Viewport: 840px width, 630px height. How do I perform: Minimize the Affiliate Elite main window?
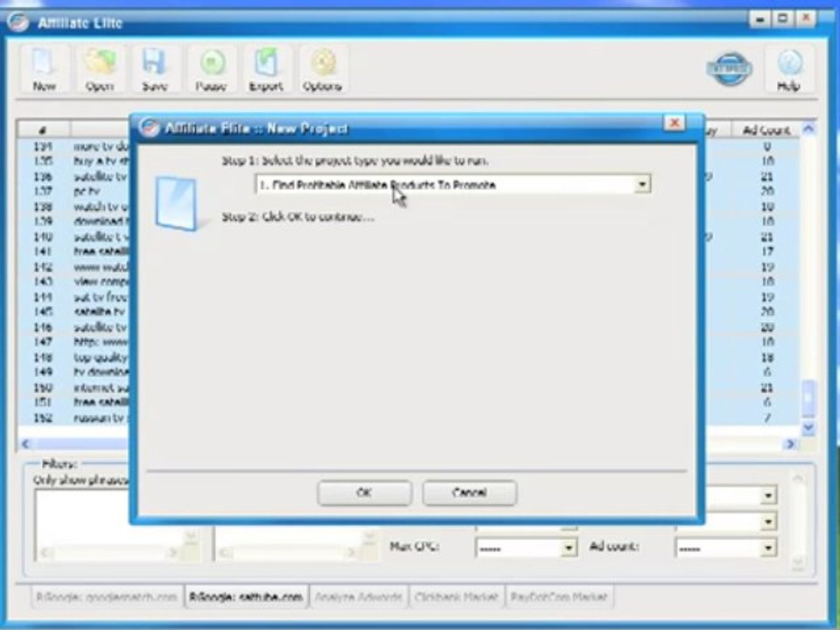coord(759,19)
